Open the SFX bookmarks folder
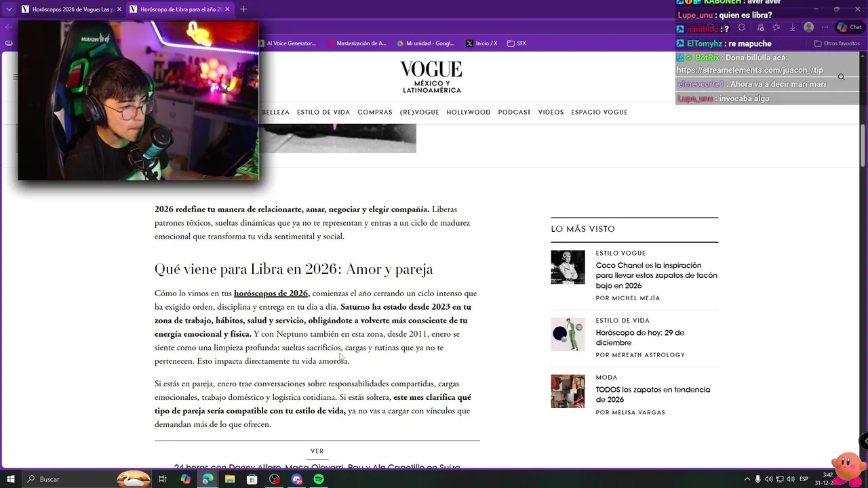 click(x=517, y=43)
